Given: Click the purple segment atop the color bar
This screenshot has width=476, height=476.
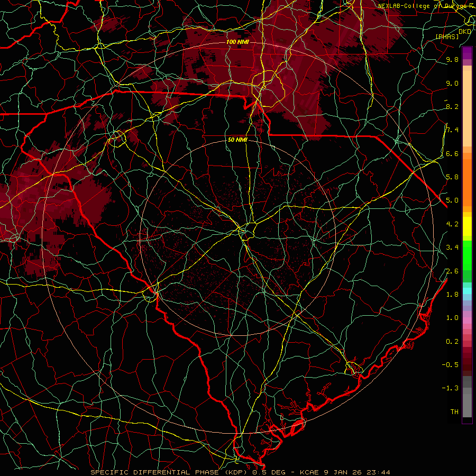Looking at the screenshot, I should point(467,53).
